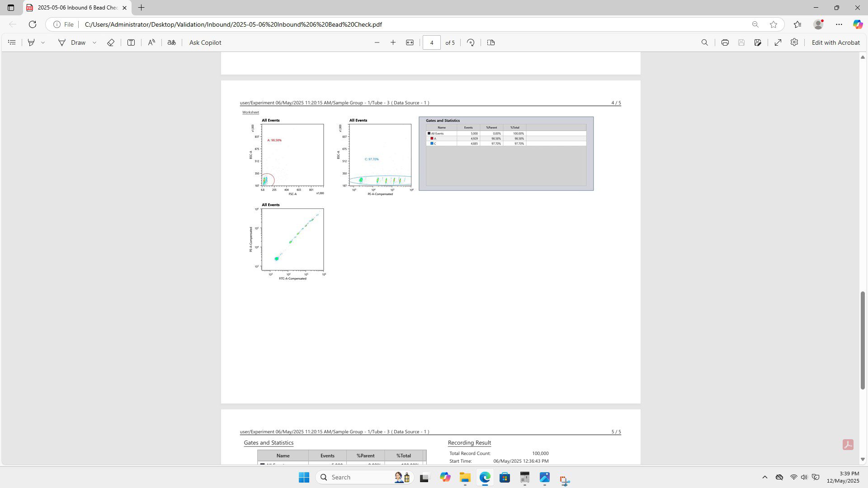Select the Erase tool
Image resolution: width=868 pixels, height=488 pixels.
click(111, 42)
